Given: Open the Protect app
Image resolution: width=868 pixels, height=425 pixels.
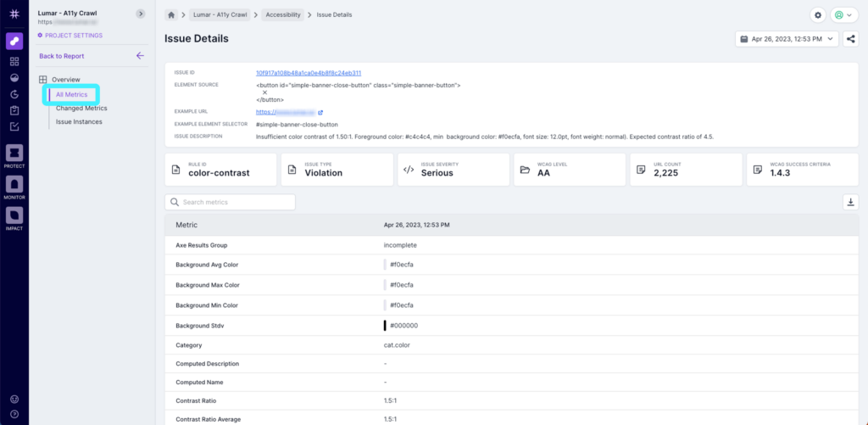Looking at the screenshot, I should pos(14,156).
